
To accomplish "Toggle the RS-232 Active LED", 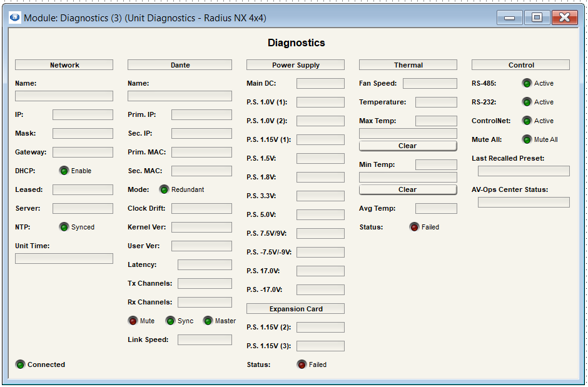I will (x=527, y=102).
